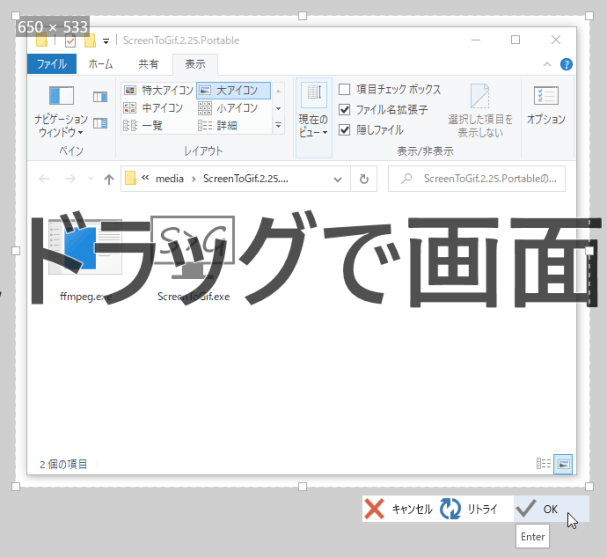This screenshot has width=607, height=558.
Task: Open the ファイル tab in Explorer
Action: click(x=52, y=64)
